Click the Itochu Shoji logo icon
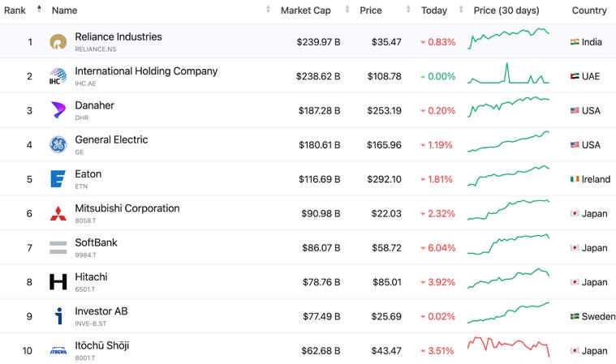Viewport: 616px width, 364px height. tap(58, 351)
